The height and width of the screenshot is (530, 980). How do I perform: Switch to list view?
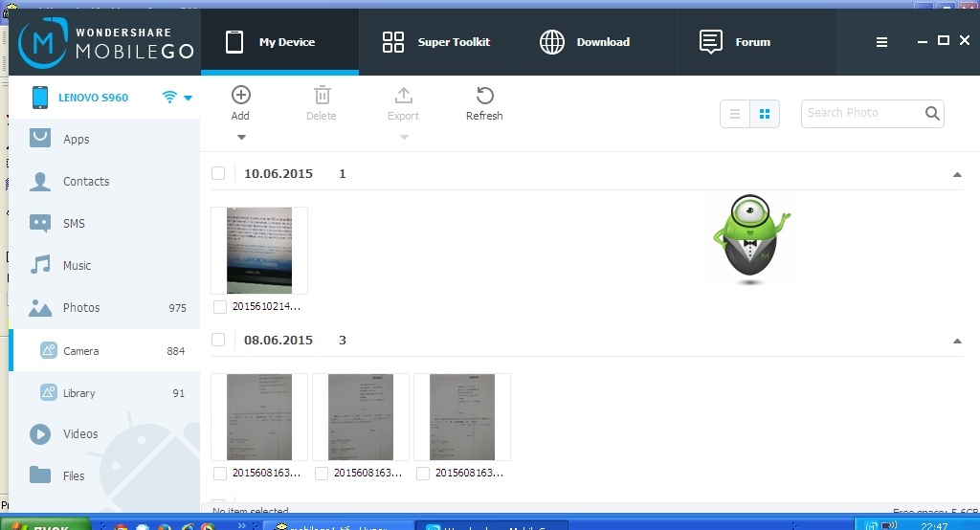pos(735,114)
